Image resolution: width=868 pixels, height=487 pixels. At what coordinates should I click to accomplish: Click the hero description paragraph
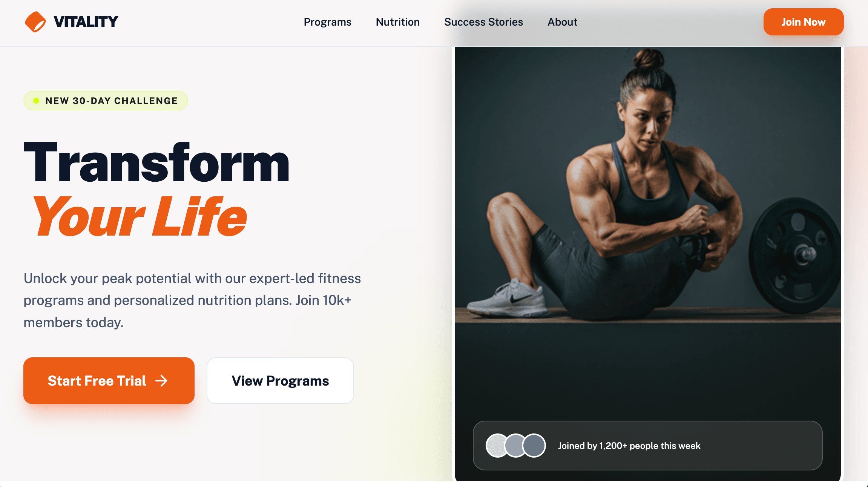click(192, 300)
